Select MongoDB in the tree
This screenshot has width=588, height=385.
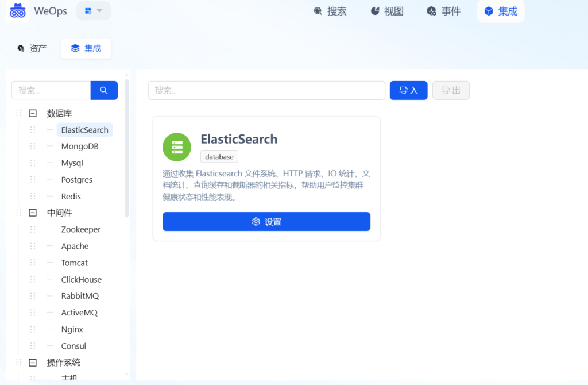point(80,147)
